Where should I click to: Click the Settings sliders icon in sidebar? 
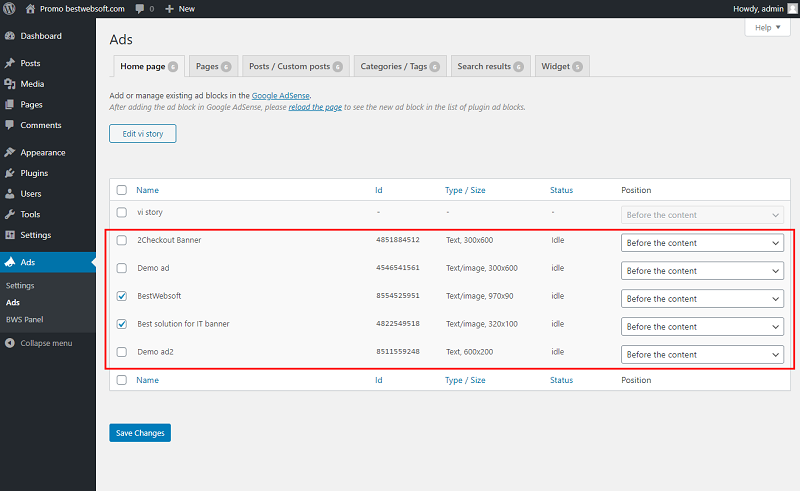10,235
